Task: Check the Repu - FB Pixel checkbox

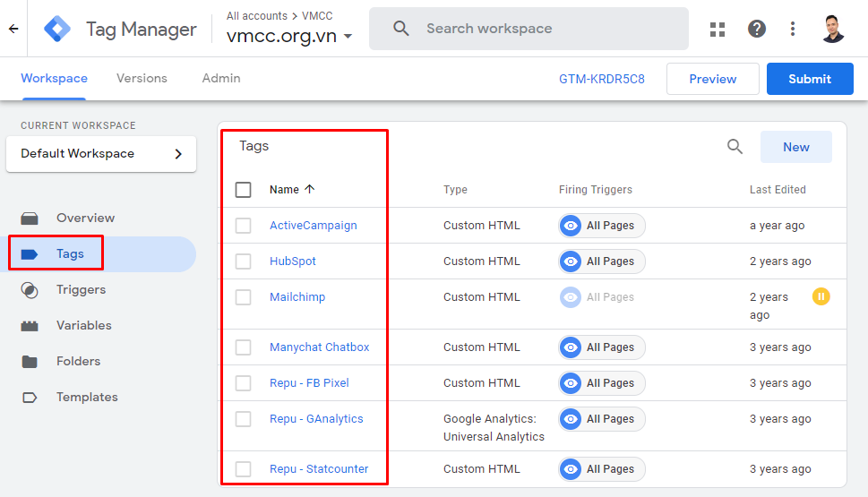Action: pos(243,383)
